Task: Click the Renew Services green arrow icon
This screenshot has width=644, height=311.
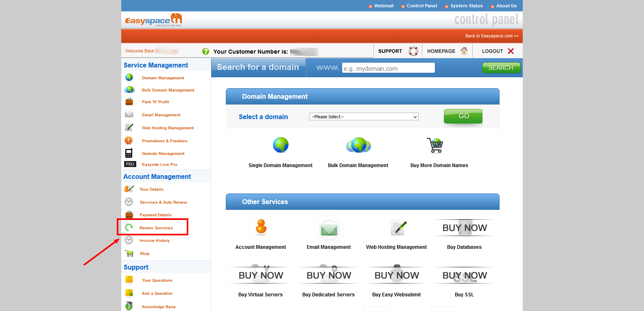Action: point(129,228)
